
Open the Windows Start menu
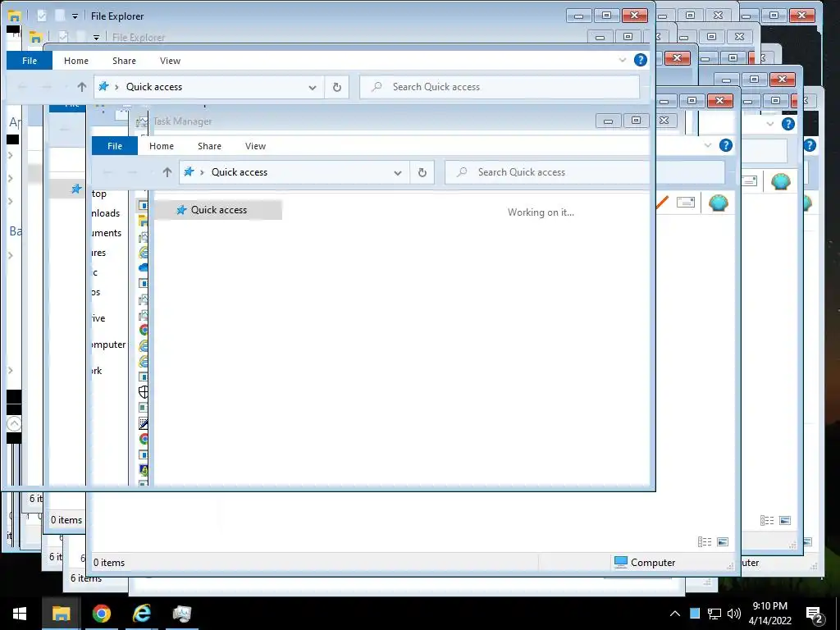pyautogui.click(x=20, y=614)
